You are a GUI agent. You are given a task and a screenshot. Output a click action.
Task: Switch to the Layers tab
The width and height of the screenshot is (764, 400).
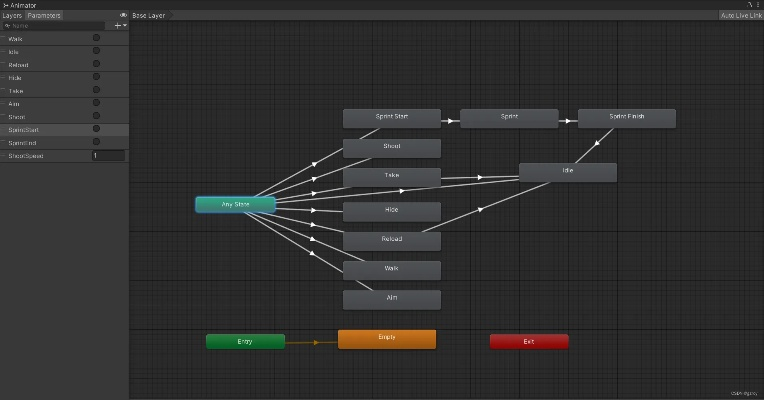pos(12,16)
